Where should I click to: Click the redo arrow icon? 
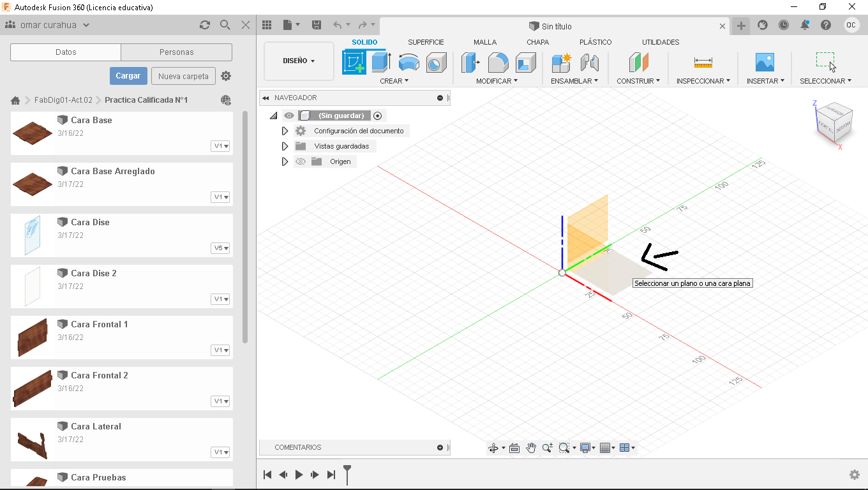click(x=363, y=25)
